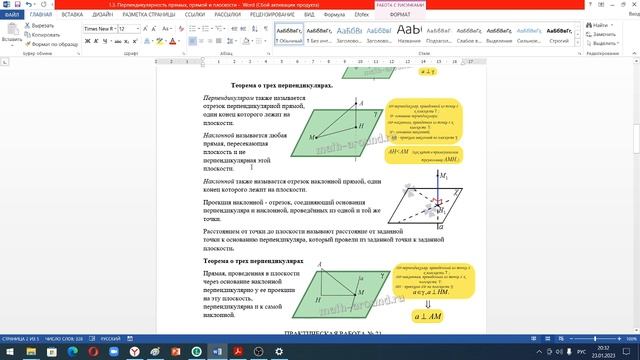The width and height of the screenshot is (640, 360).
Task: Open the Выделить selection dropdown
Action: 602,43
